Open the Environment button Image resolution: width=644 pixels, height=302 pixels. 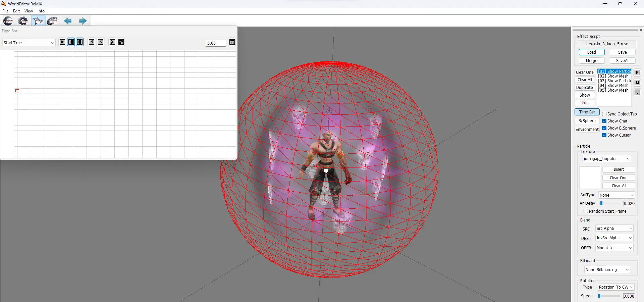coord(587,130)
